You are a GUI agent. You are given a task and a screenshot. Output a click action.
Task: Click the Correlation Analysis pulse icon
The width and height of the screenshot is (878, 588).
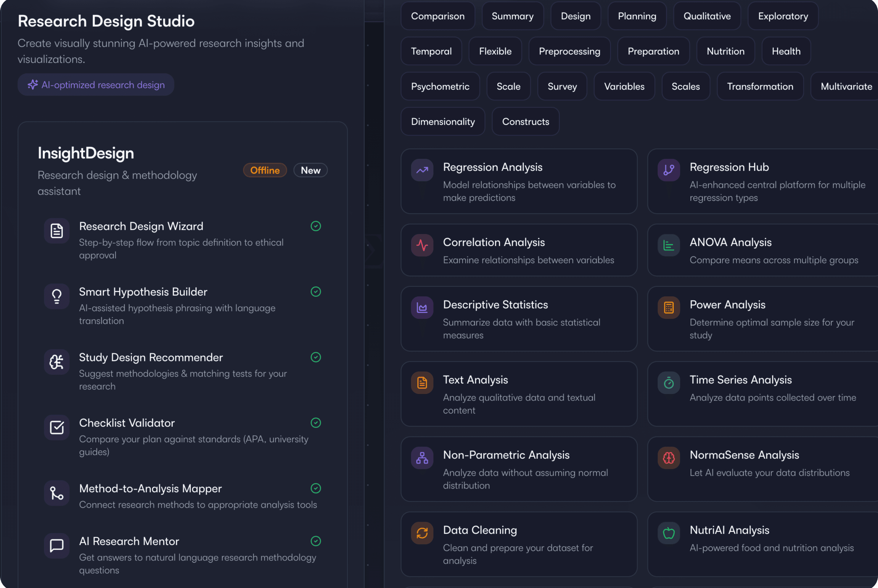(422, 245)
